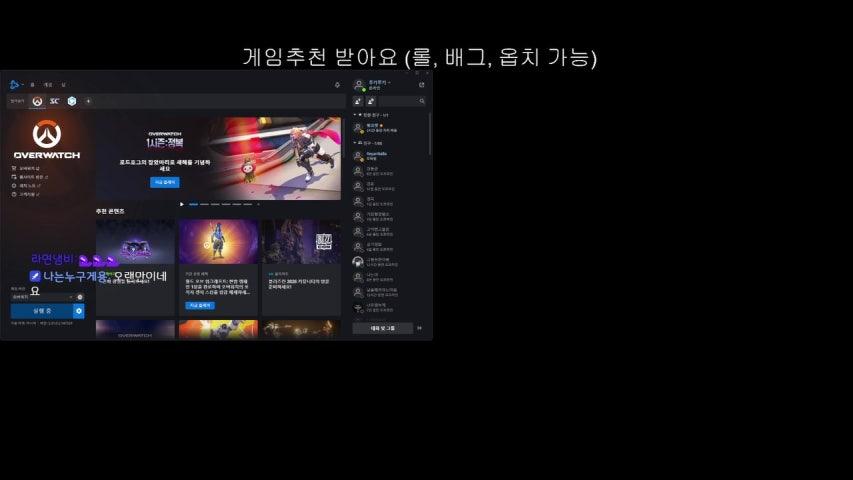
Task: Click the user profile avatar
Action: [x=358, y=84]
